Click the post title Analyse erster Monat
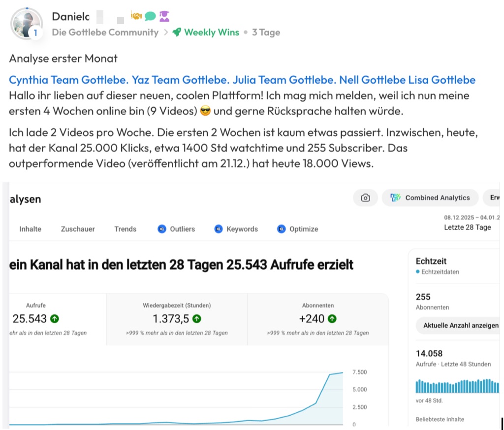This screenshot has width=504, height=430. coord(63,59)
